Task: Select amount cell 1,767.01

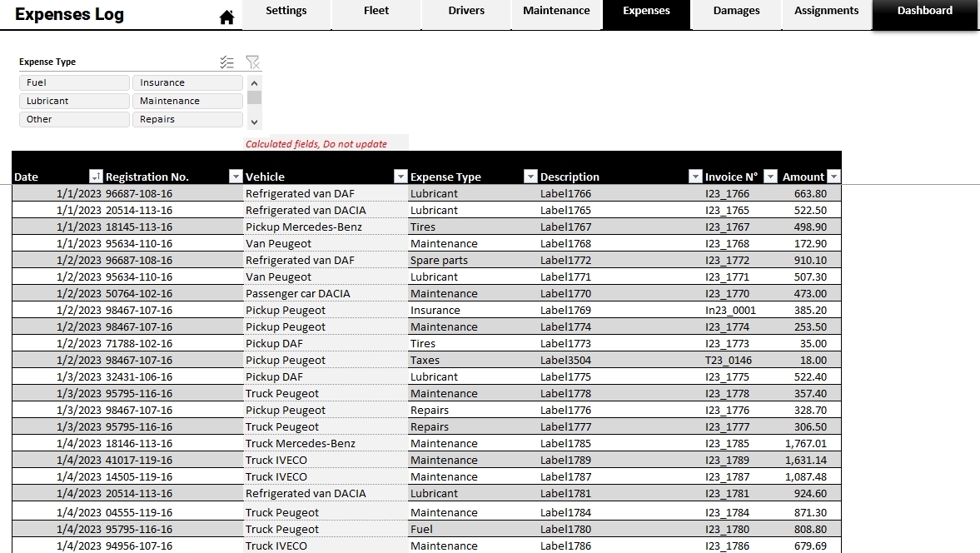Action: click(x=810, y=443)
